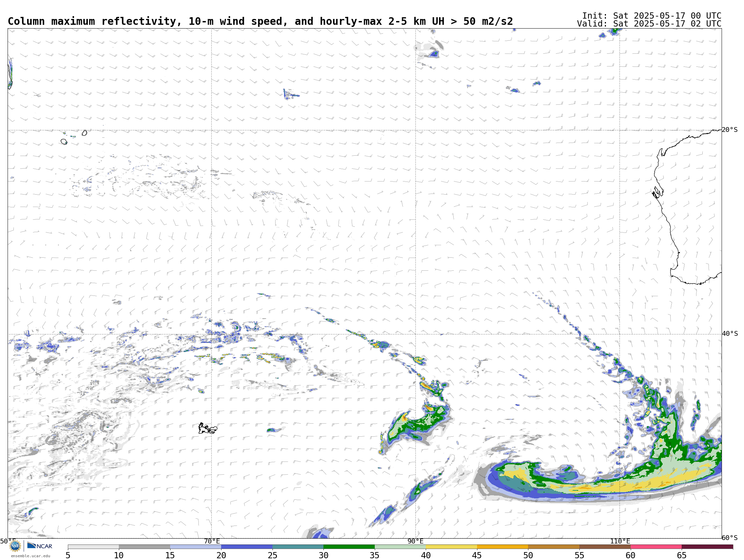The height and width of the screenshot is (560, 744).
Task: Click the tan-brown 50 dBZ swatch
Action: coord(554,547)
